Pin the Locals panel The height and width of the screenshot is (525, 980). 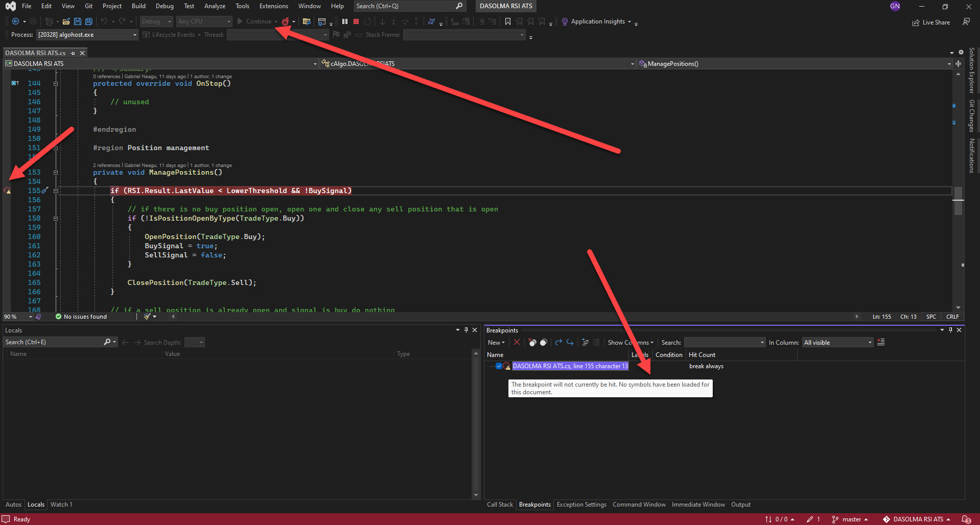point(466,330)
